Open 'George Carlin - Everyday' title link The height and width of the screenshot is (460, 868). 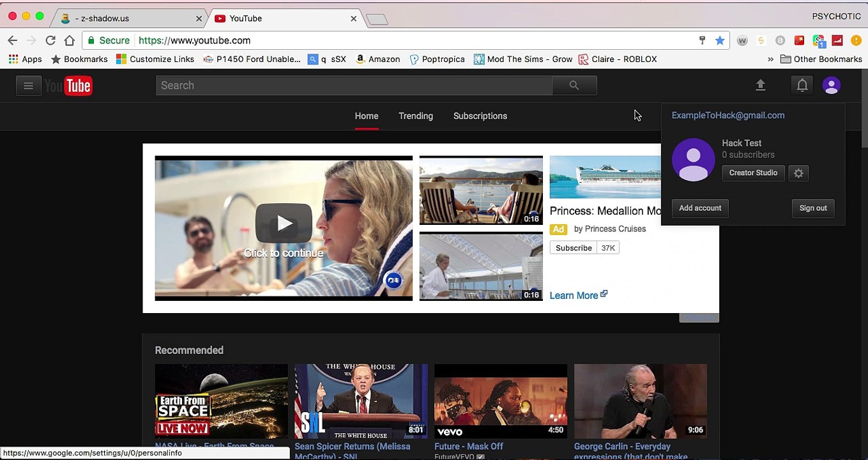tap(631, 450)
